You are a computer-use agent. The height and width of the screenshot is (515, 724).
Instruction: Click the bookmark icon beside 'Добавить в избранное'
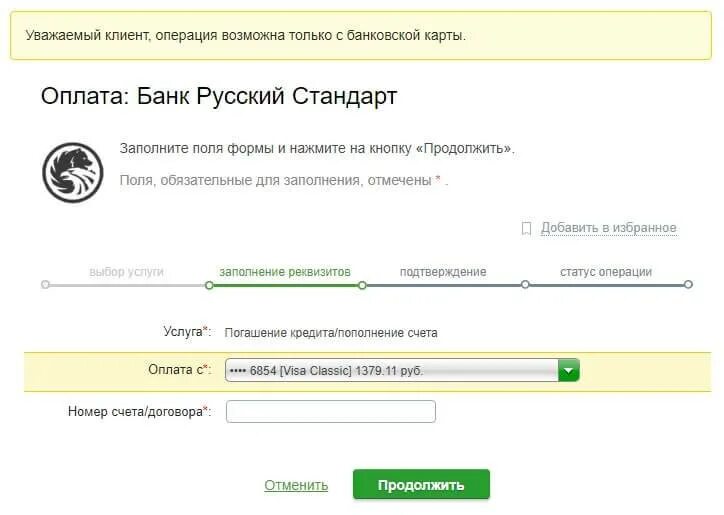[x=526, y=228]
